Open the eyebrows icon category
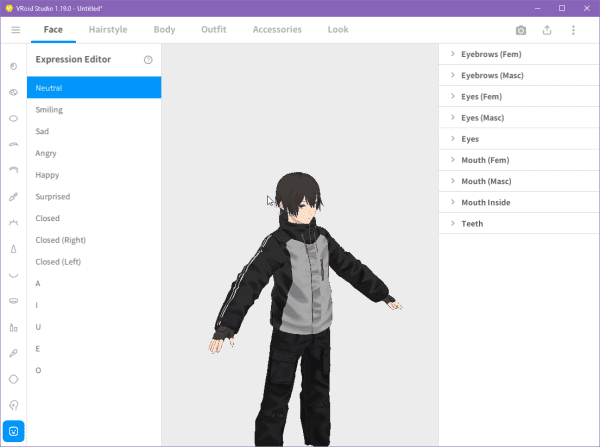Image resolution: width=600 pixels, height=447 pixels. click(13, 144)
